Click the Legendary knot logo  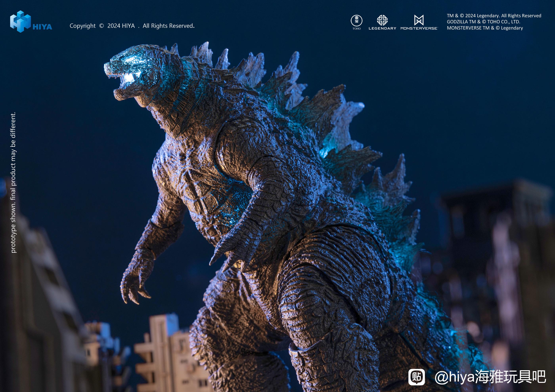coord(382,20)
